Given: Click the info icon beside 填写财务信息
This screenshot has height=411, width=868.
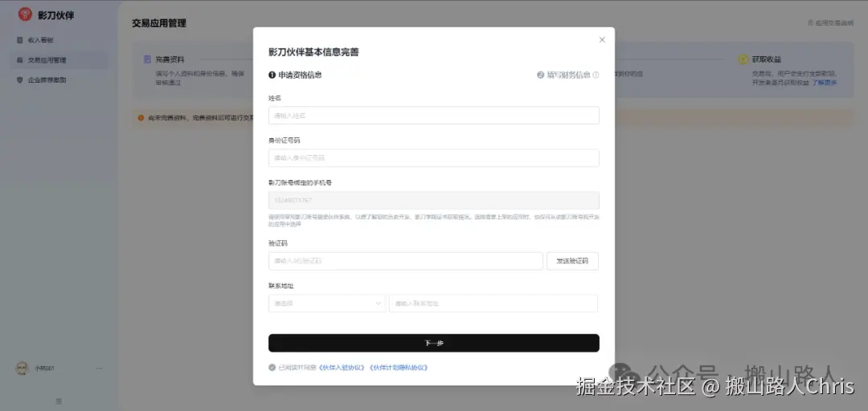Looking at the screenshot, I should click(x=596, y=75).
